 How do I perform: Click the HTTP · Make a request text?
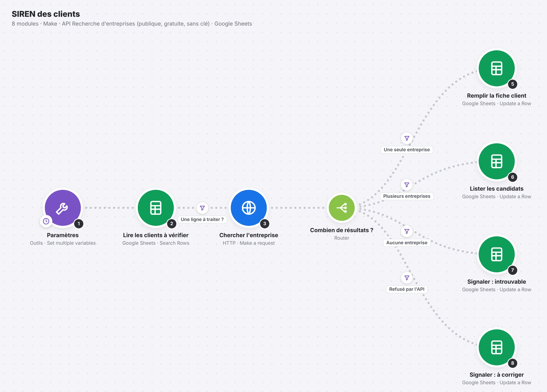pos(249,243)
